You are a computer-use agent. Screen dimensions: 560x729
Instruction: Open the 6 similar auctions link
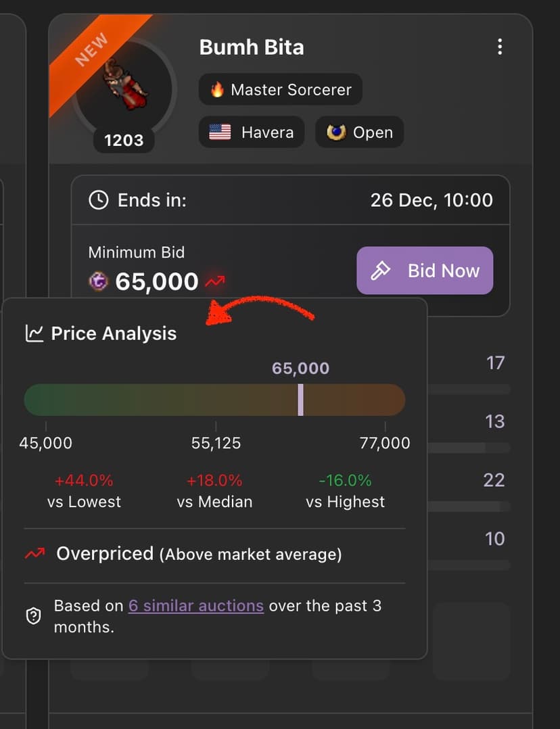[195, 605]
